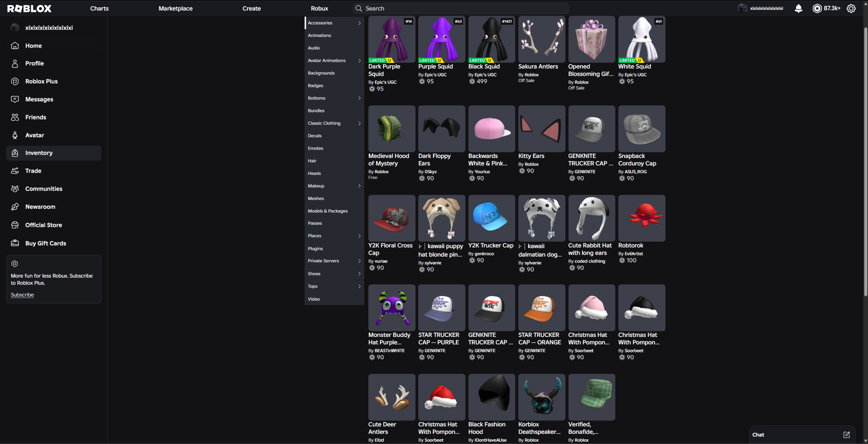Open the settings gear icon
868x444 pixels.
[x=851, y=8]
